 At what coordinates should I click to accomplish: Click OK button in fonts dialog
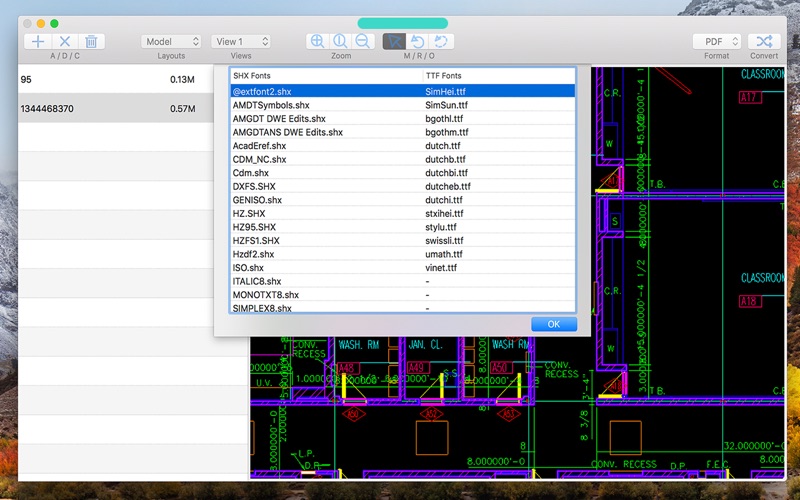point(554,324)
